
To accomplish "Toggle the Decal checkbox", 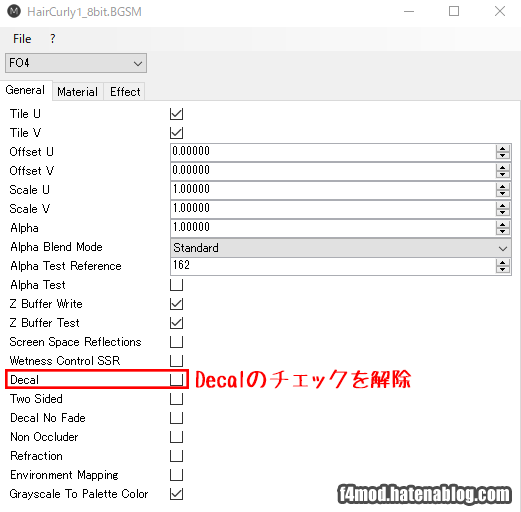I will click(x=176, y=380).
